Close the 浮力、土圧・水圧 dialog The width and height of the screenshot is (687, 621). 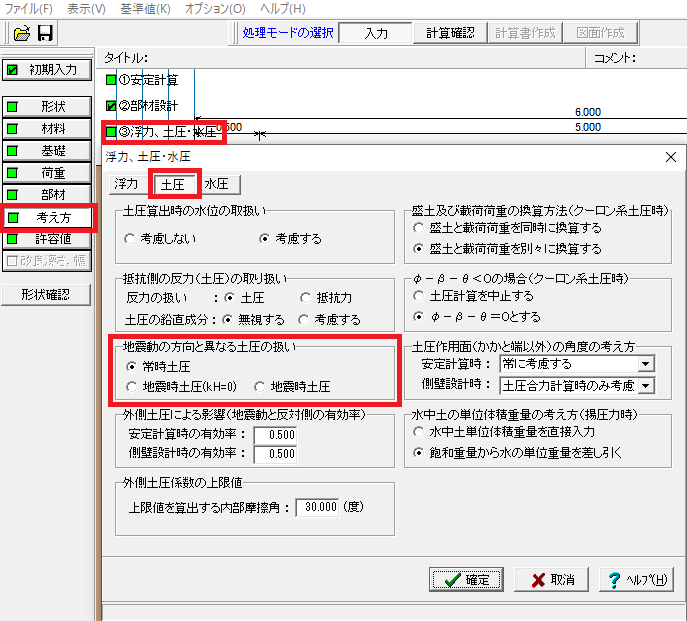671,157
